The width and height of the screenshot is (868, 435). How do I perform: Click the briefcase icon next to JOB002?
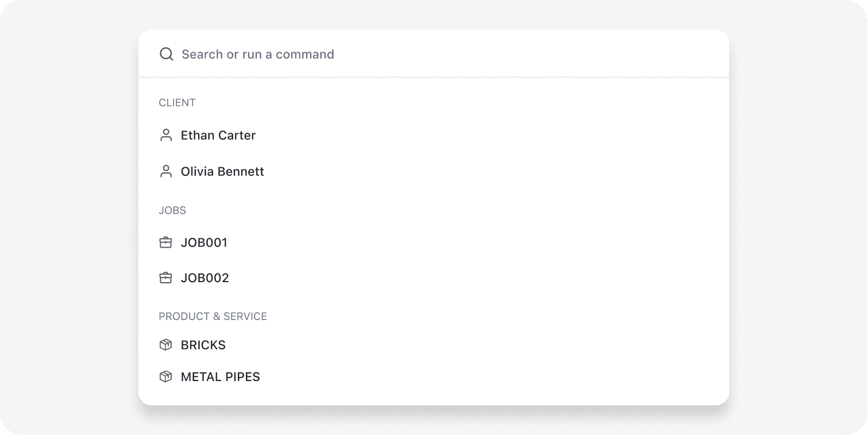pyautogui.click(x=165, y=278)
